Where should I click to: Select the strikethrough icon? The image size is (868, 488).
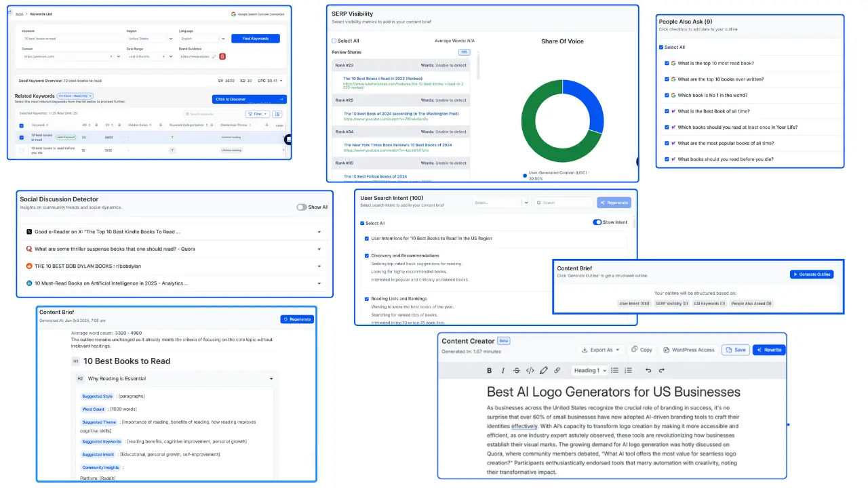pos(515,370)
